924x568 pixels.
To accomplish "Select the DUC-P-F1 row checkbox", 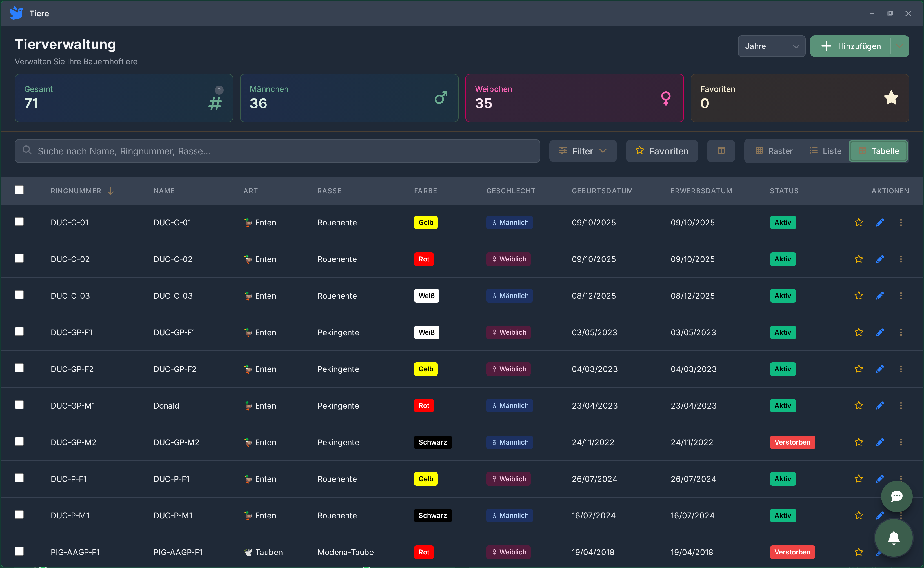I will [x=19, y=478].
